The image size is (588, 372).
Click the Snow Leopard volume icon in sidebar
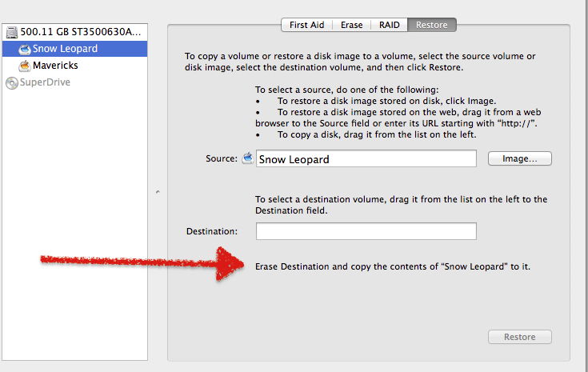(x=25, y=49)
